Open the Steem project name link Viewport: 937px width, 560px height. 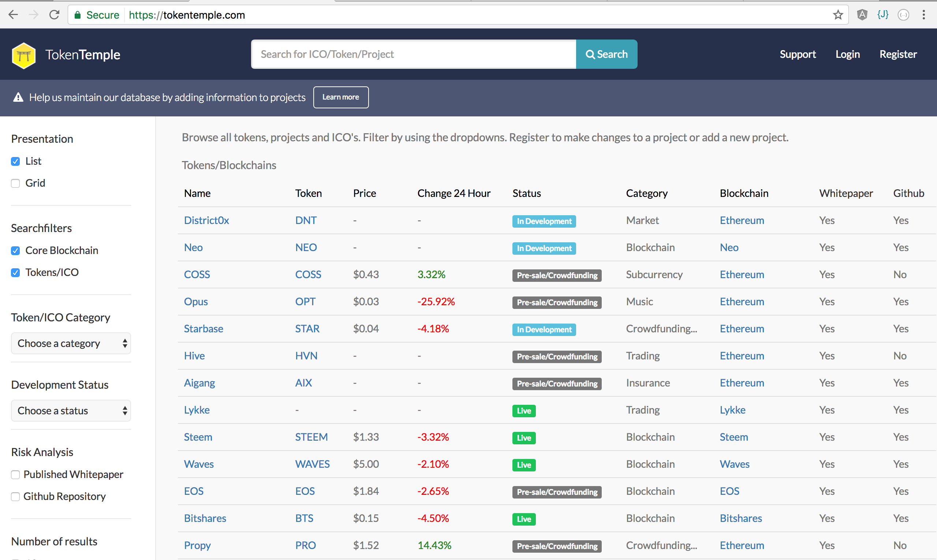coord(198,437)
